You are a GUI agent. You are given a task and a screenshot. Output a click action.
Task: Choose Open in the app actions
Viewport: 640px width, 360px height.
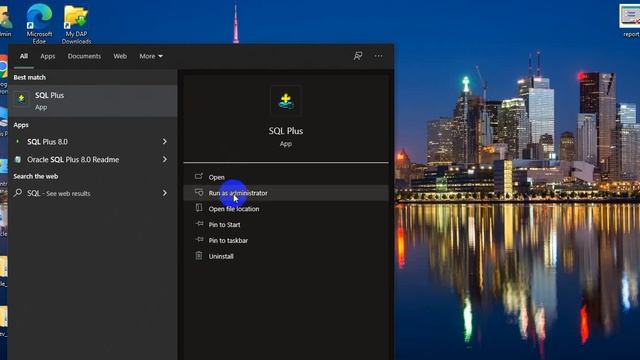(286, 177)
